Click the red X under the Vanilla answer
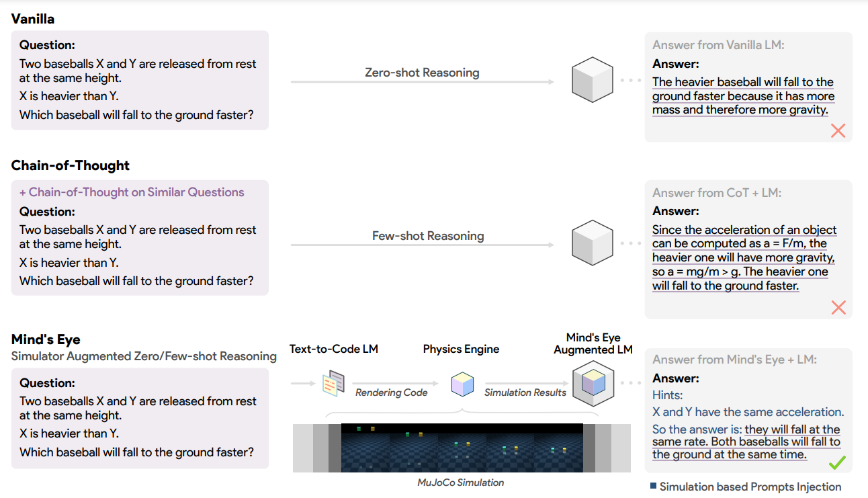The width and height of the screenshot is (868, 498). 838,130
